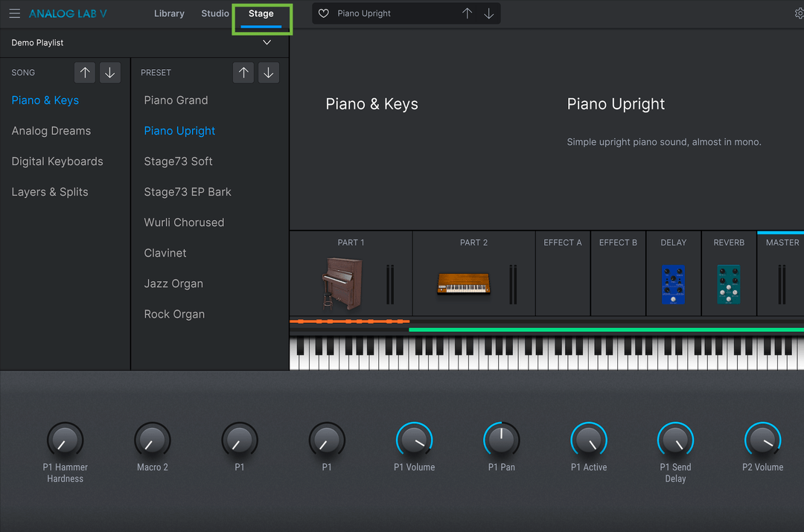Favorite the Piano Upright preset with heart icon
Screen dimensions: 804x532
pos(324,13)
